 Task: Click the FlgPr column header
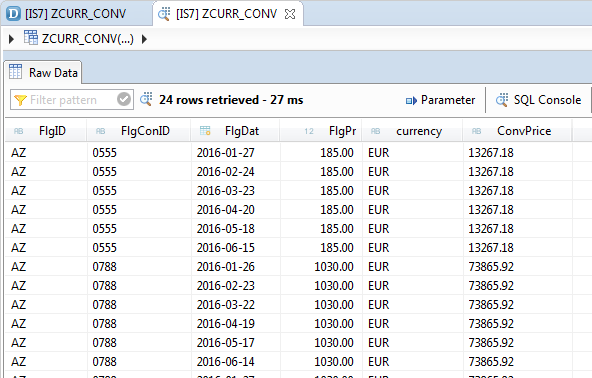click(321, 131)
